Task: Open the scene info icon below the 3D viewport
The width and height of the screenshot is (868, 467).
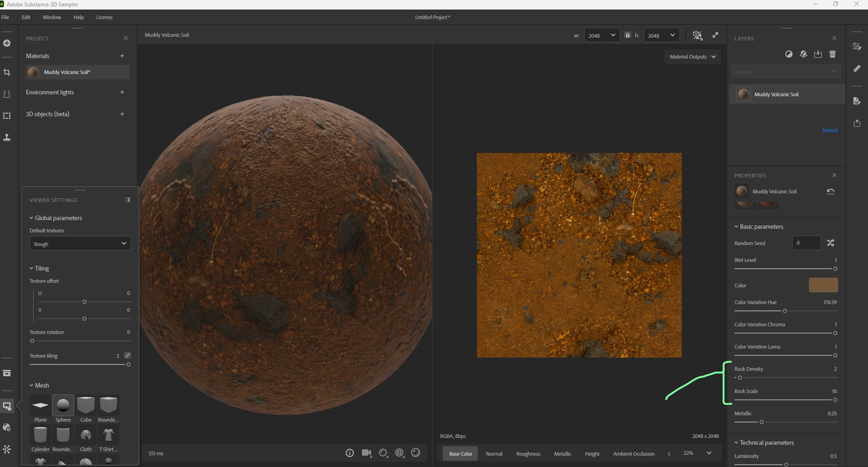Action: point(350,452)
